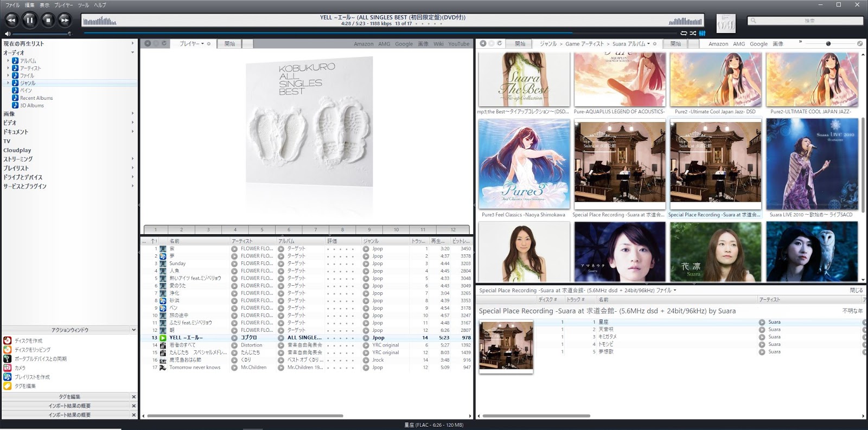Adjust the volume slider

coord(42,34)
